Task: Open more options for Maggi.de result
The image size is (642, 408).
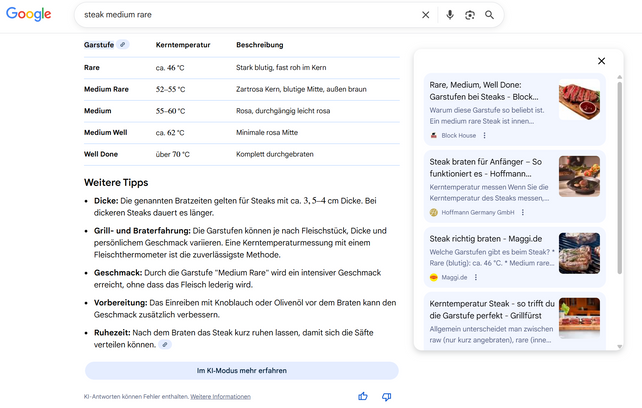Action: (x=477, y=277)
